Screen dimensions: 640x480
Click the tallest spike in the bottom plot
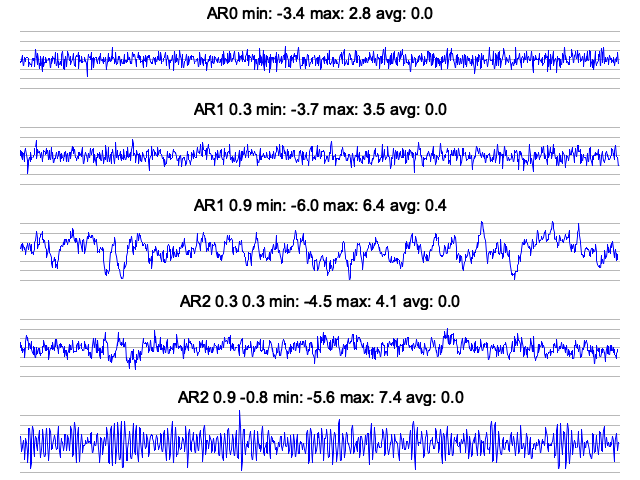click(240, 414)
